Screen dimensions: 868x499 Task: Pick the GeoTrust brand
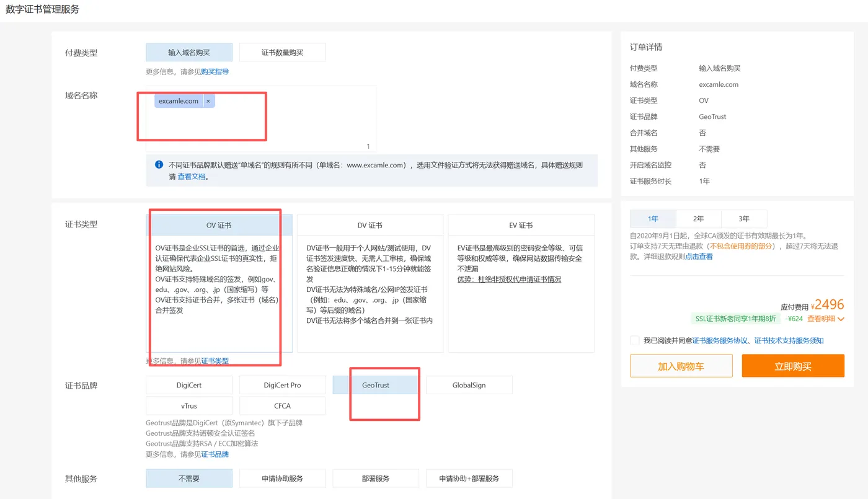pos(376,385)
